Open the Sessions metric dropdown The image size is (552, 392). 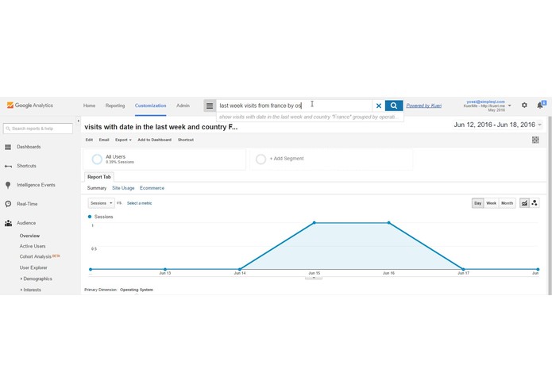pos(101,203)
